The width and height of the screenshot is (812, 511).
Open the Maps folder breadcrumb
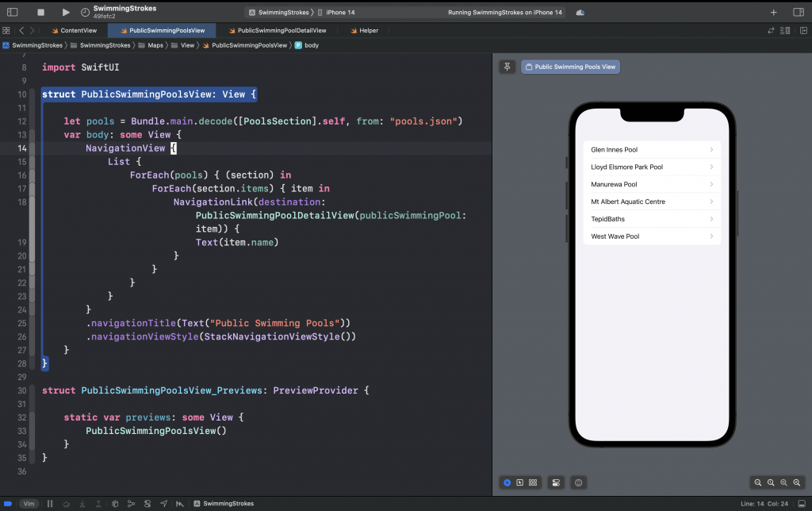point(151,45)
